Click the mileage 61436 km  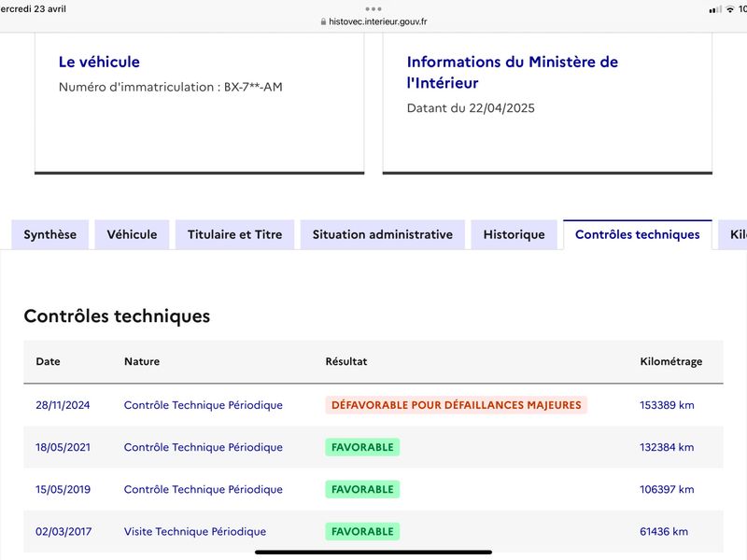tap(664, 531)
